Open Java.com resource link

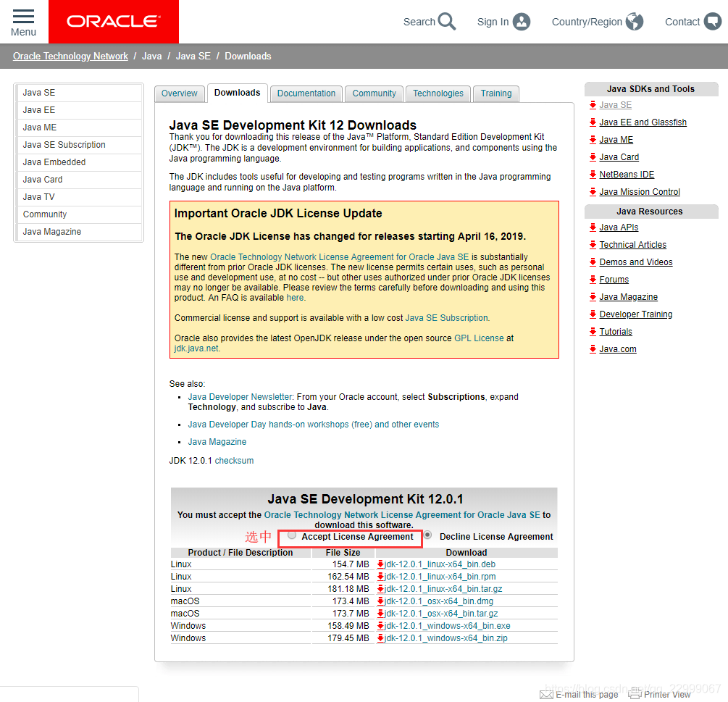click(x=617, y=349)
